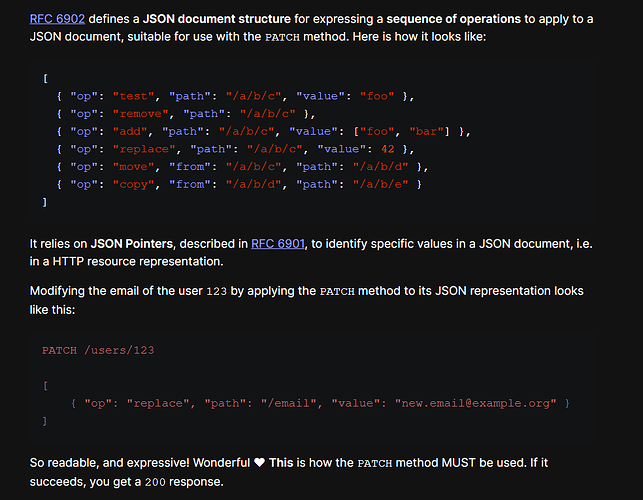
Task: Click the opening bracket of first code block
Action: pyautogui.click(x=44, y=78)
